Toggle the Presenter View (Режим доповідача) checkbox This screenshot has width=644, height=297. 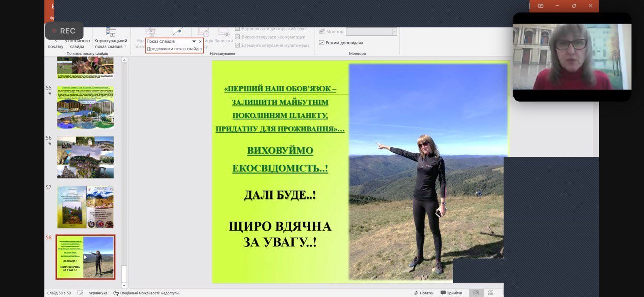click(322, 43)
